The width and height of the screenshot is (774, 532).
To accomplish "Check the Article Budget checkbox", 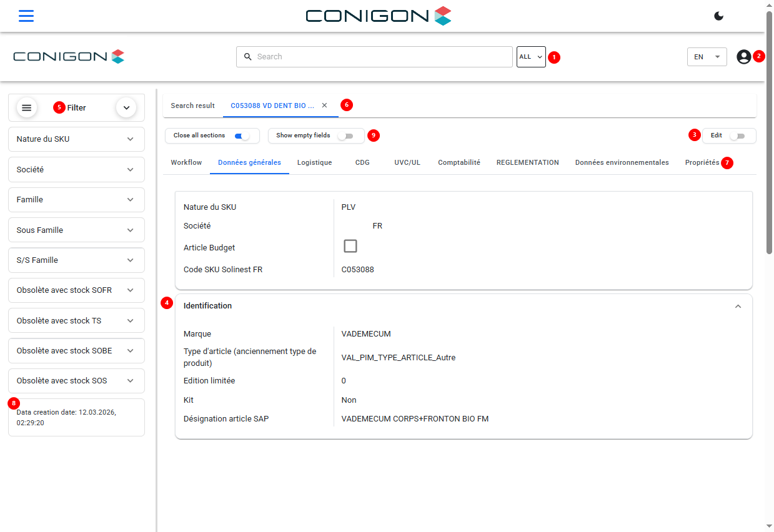I will click(350, 246).
